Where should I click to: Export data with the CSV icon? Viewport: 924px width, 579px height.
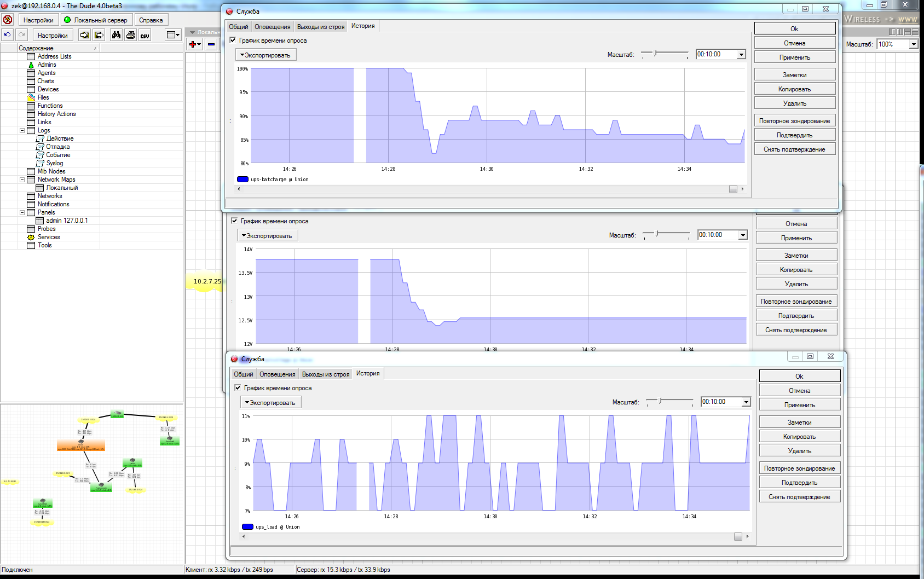(x=145, y=35)
